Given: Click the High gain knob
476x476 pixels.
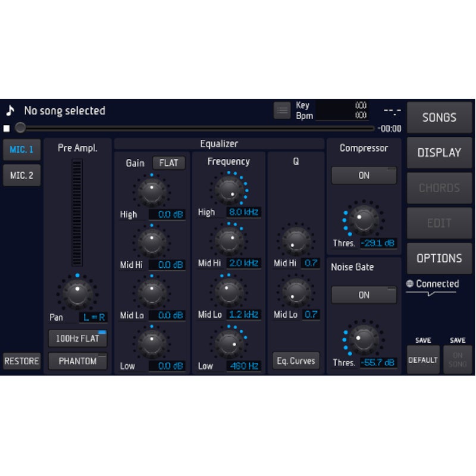Looking at the screenshot, I should 152,192.
